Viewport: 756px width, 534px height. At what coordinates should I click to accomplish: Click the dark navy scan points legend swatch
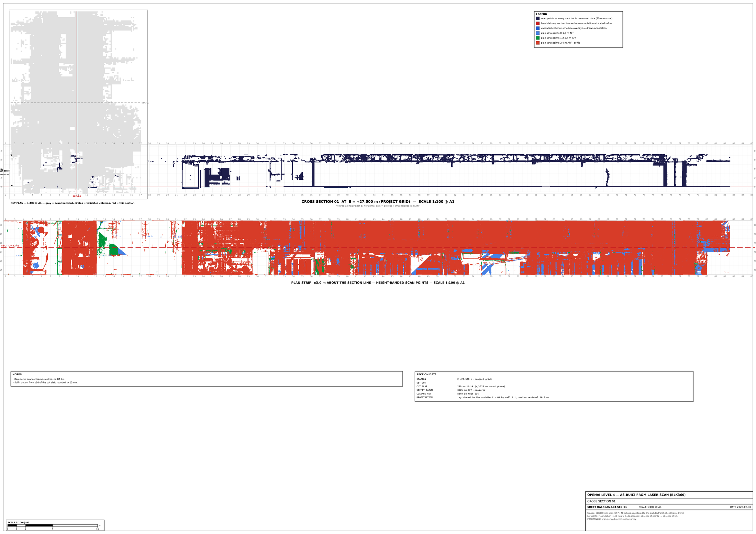pyautogui.click(x=538, y=19)
